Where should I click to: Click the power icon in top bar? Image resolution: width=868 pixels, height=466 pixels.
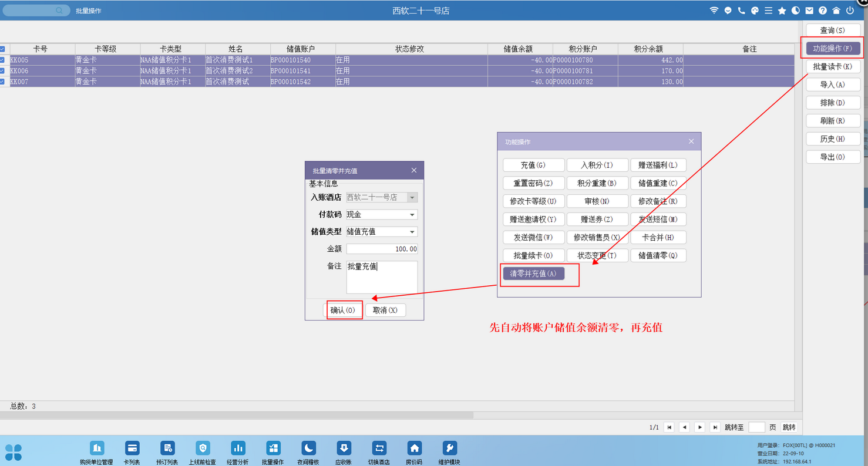[x=850, y=11]
